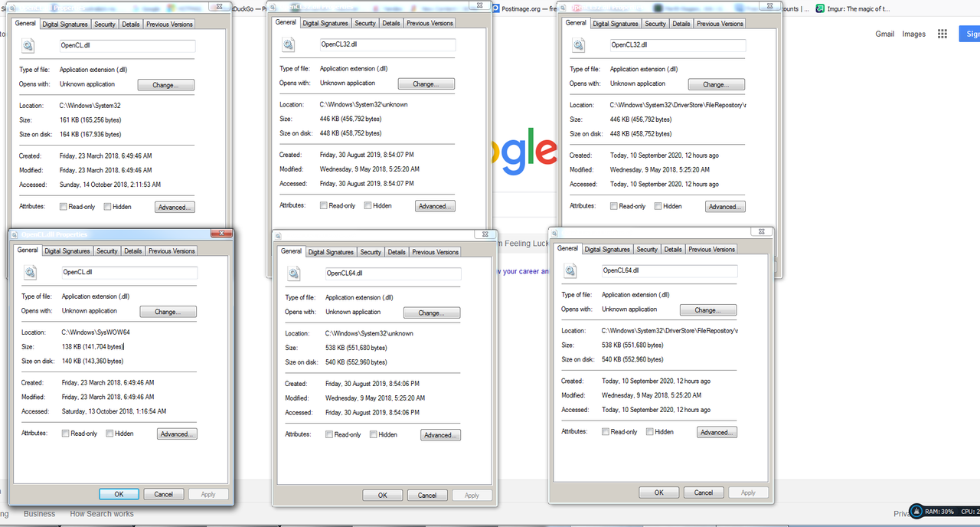This screenshot has height=527, width=980.
Task: Open Digital Signatures tab for OpenCL32.dll in DriverStore
Action: point(616,24)
